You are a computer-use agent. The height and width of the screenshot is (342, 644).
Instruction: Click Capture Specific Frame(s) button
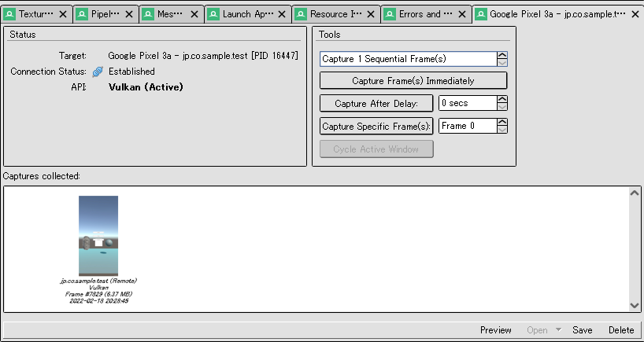(x=376, y=127)
